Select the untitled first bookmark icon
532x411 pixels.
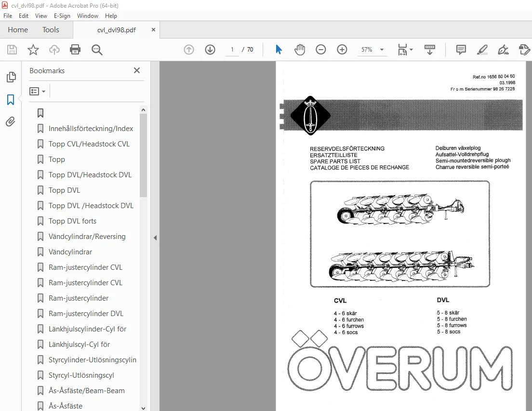pyautogui.click(x=40, y=113)
